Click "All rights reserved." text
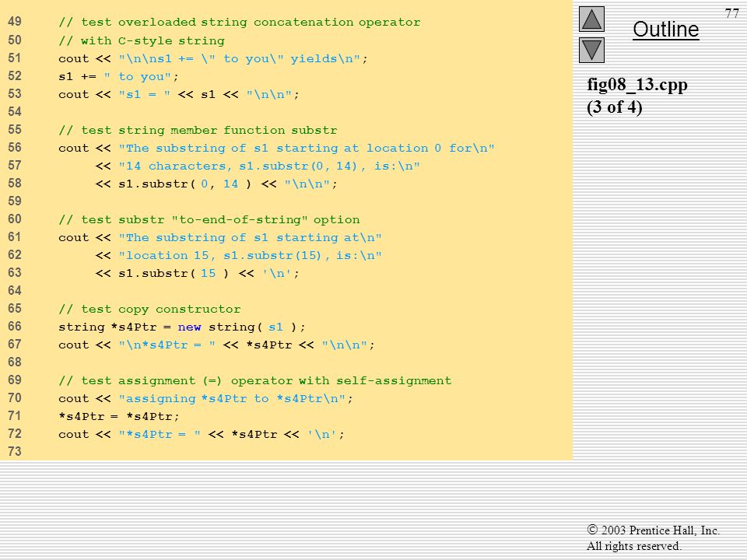The height and width of the screenshot is (560, 747). pyautogui.click(x=633, y=546)
